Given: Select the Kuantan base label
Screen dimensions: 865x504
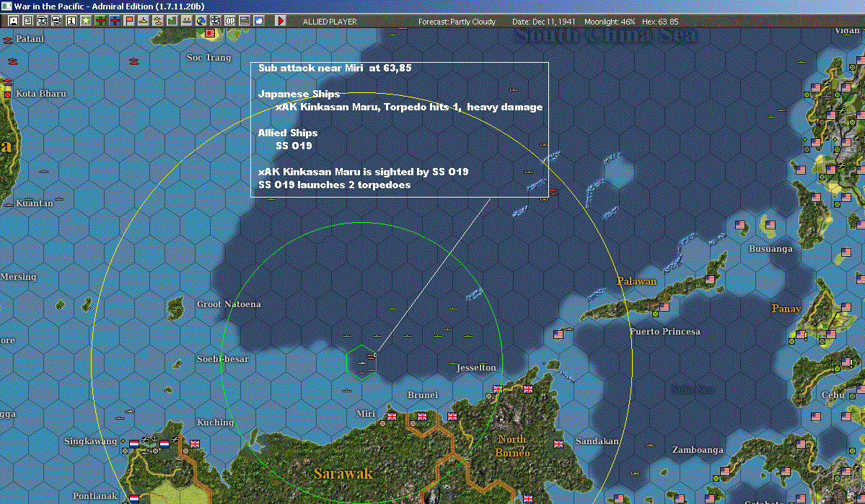Looking at the screenshot, I should tap(34, 203).
